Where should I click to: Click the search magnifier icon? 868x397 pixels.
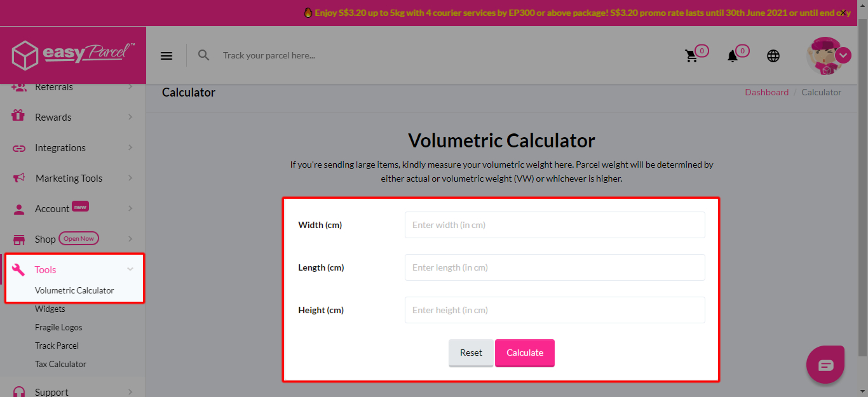(x=203, y=55)
